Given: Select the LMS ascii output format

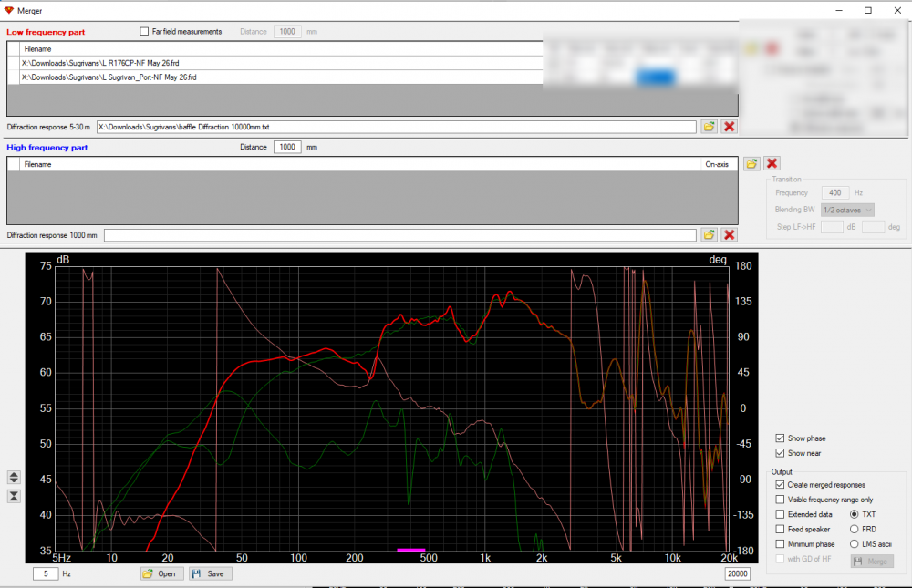Looking at the screenshot, I should click(x=855, y=543).
